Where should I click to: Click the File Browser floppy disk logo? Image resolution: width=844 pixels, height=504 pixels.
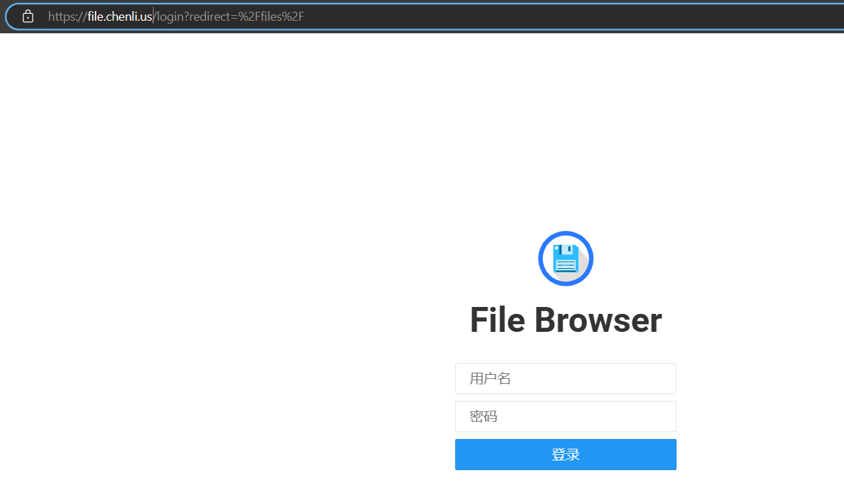tap(566, 259)
